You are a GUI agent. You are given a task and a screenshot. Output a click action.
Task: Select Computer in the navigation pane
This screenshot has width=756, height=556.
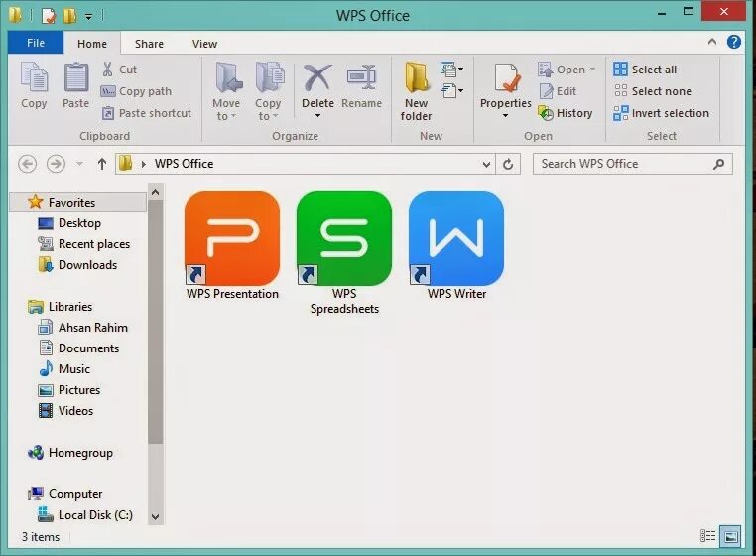point(65,494)
